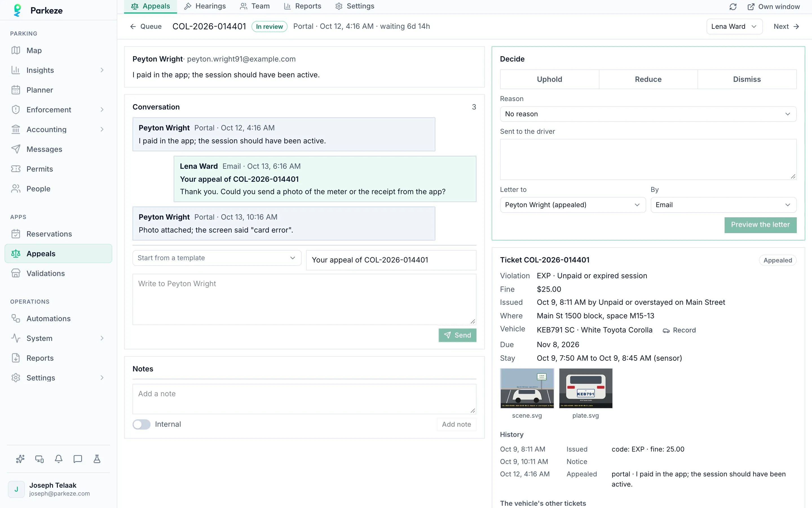Open the By delivery method dropdown
Screen dimensions: 812x508
coord(723,205)
